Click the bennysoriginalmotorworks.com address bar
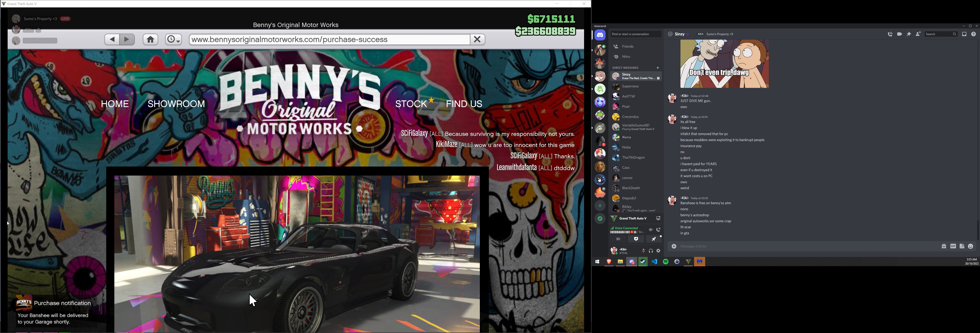The image size is (980, 333). click(329, 40)
